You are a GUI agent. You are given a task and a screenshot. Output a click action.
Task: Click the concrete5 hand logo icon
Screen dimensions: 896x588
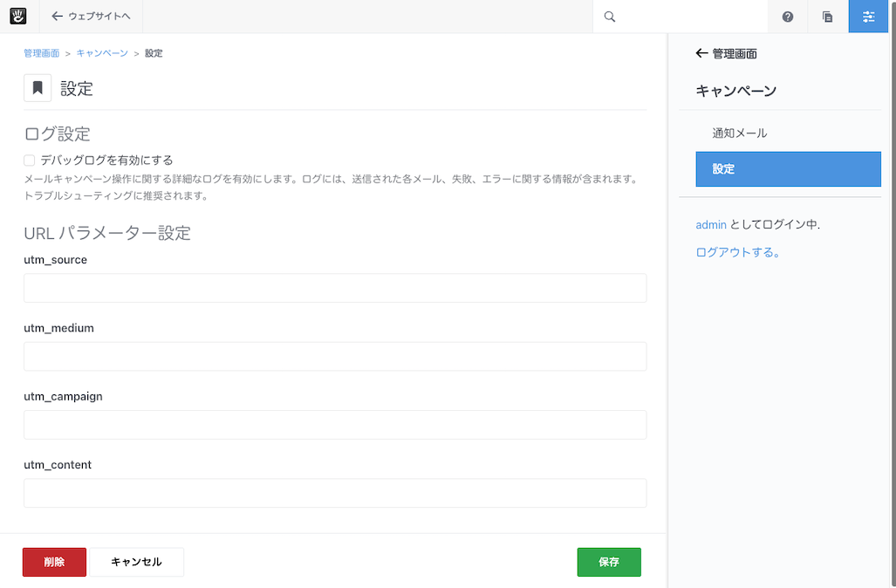click(18, 16)
